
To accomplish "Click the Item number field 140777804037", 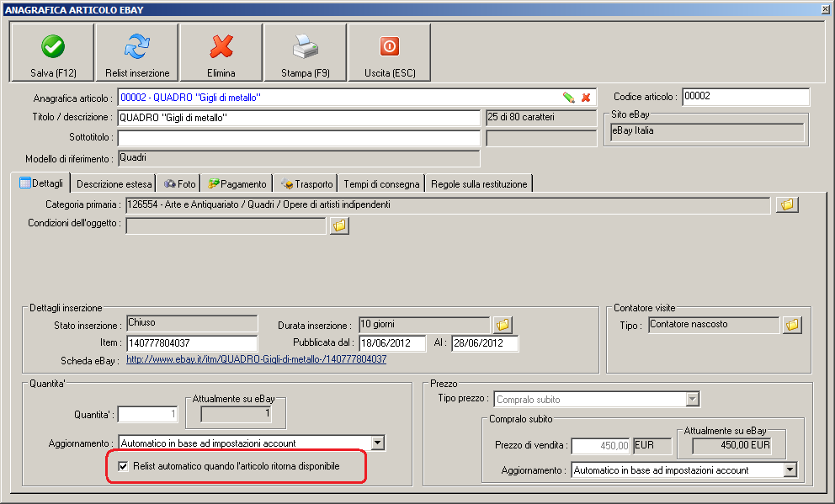I will [192, 343].
